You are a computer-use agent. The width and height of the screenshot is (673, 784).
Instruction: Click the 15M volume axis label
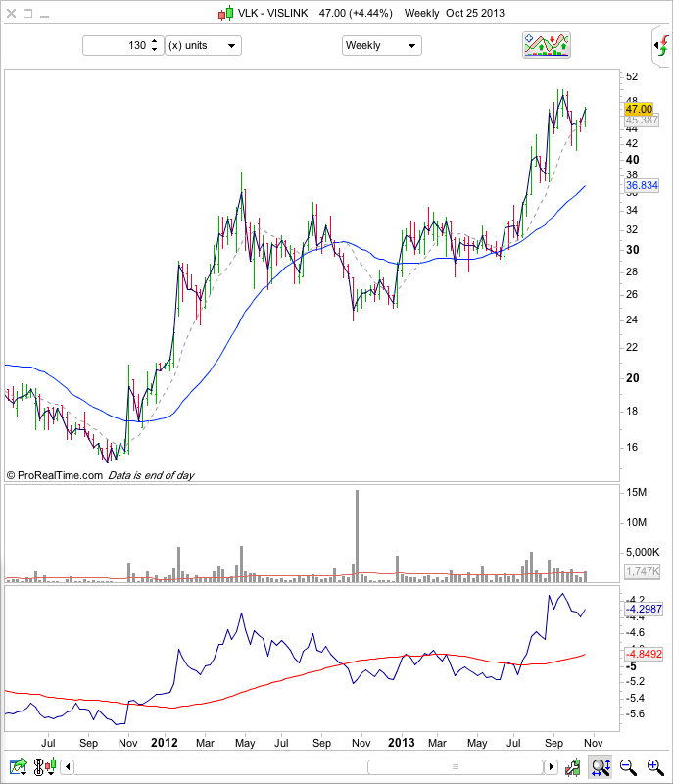[636, 493]
